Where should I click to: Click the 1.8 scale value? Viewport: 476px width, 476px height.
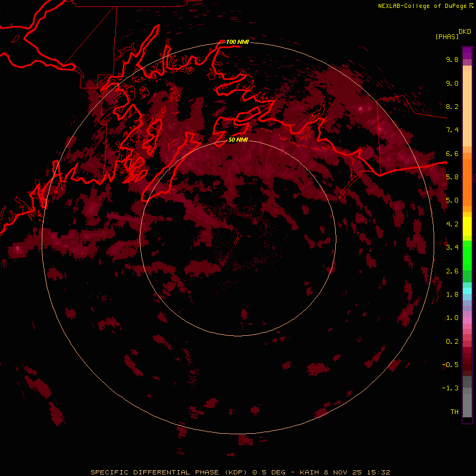click(x=452, y=295)
